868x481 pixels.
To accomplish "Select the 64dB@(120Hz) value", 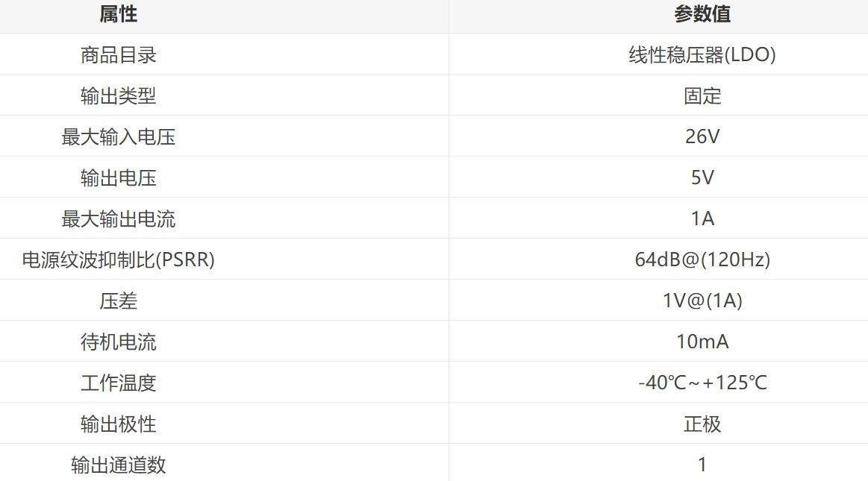I will tap(702, 260).
